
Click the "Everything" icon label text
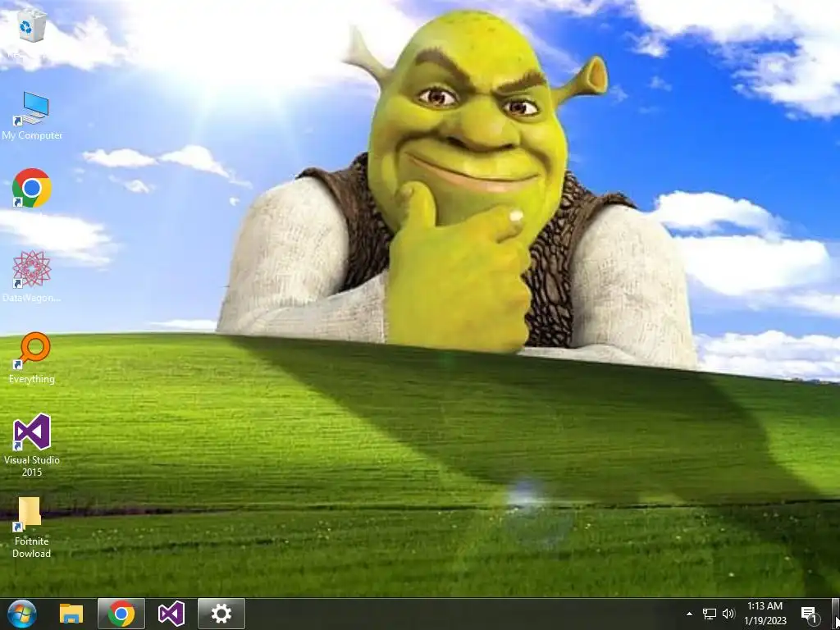pos(32,379)
